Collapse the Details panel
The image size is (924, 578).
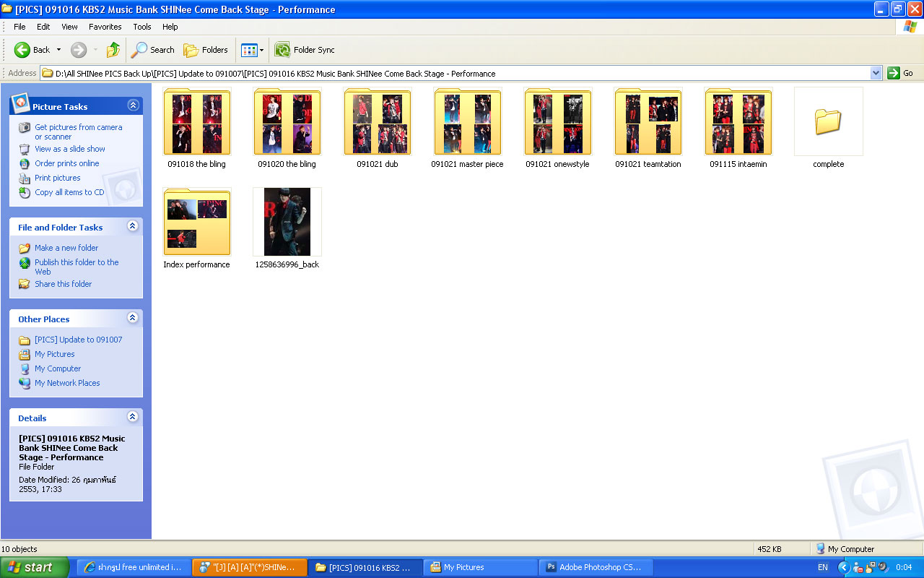(133, 417)
